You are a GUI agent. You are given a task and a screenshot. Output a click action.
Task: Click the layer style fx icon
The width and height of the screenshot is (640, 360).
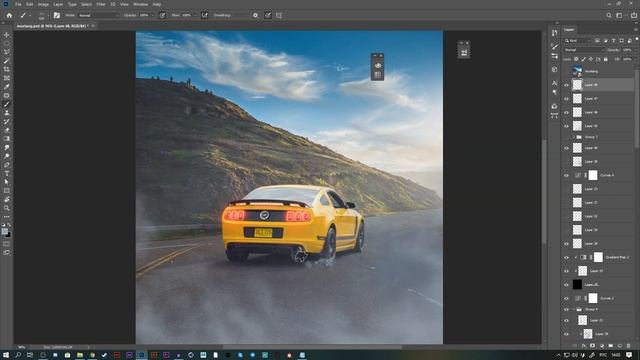(x=584, y=346)
